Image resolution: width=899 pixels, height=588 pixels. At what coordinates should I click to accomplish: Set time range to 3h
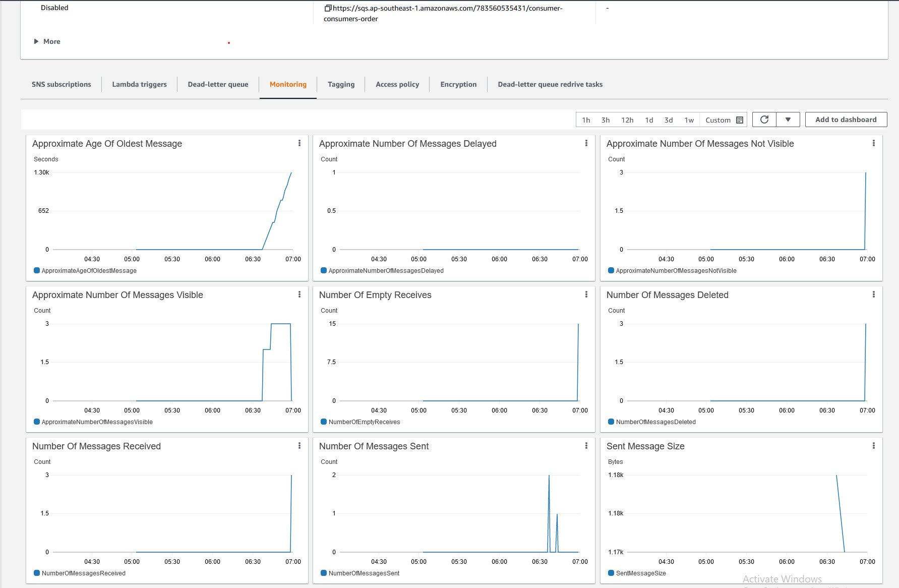606,120
